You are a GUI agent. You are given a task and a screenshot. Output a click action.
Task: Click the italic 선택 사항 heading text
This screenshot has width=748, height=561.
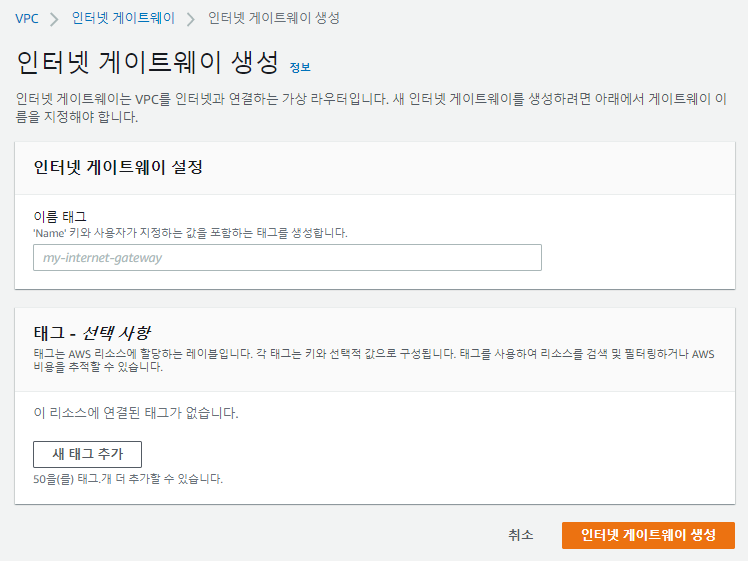point(116,333)
